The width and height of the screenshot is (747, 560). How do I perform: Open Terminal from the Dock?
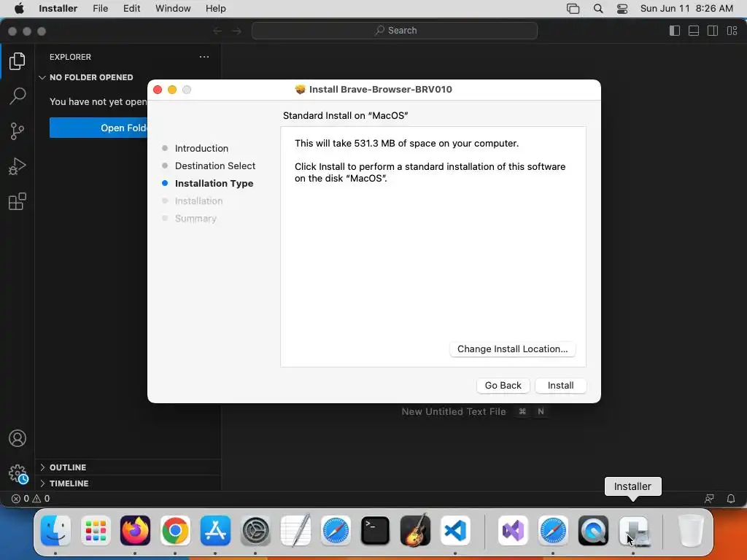coord(376,531)
